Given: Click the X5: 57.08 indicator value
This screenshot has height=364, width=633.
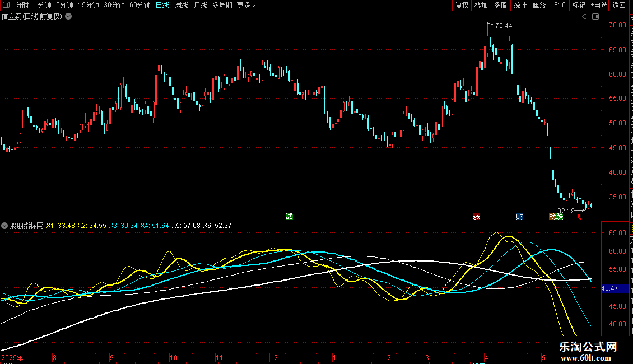Looking at the screenshot, I should (186, 226).
